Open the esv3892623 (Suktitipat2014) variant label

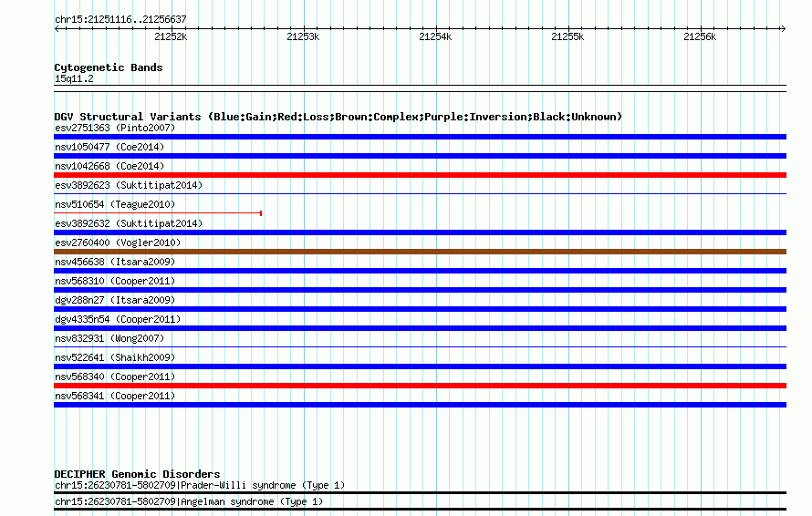click(x=129, y=185)
